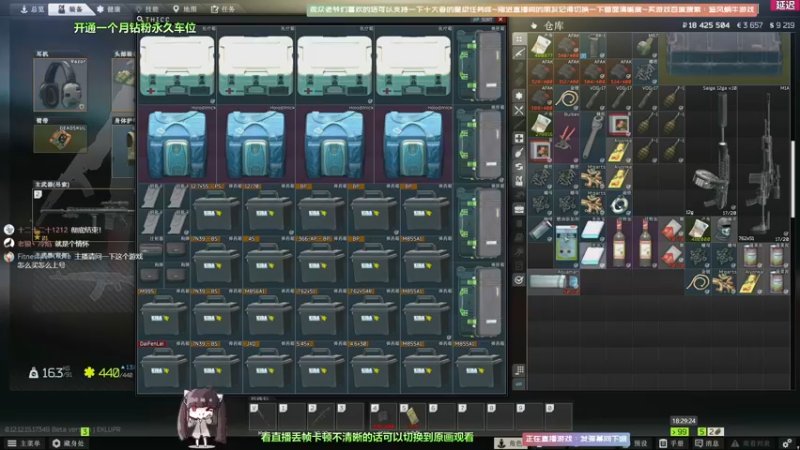Select the crossed-tools filter in stash sidebar

519,110
